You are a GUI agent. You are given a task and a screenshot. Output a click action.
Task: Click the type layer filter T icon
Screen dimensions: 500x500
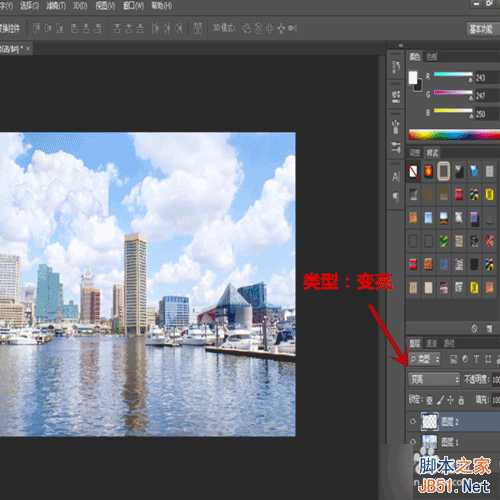(476, 359)
